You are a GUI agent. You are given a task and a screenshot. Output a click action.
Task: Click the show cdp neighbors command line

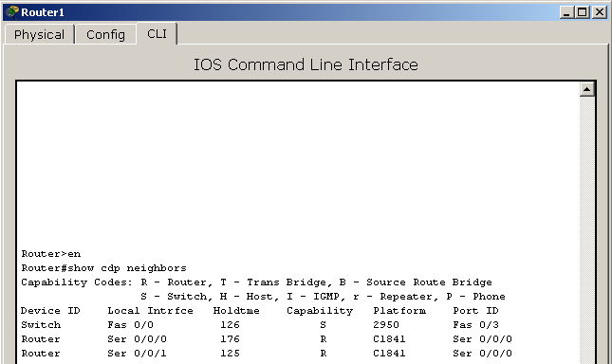tap(103, 268)
